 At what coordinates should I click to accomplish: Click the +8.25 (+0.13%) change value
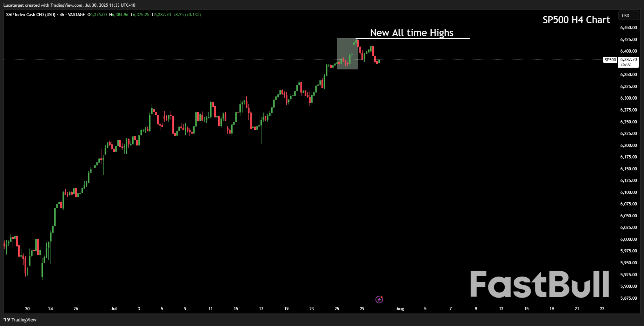coord(187,15)
